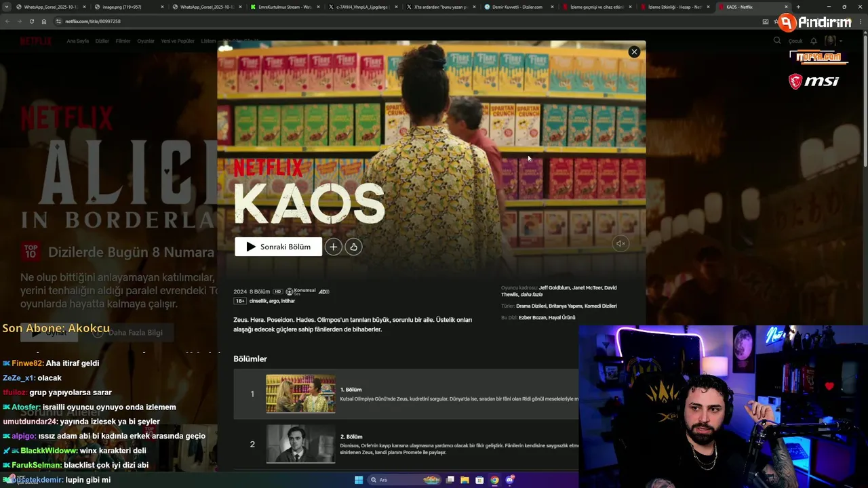The image size is (868, 488).
Task: Open Britanya Yapımı genre link
Action: coord(564,306)
